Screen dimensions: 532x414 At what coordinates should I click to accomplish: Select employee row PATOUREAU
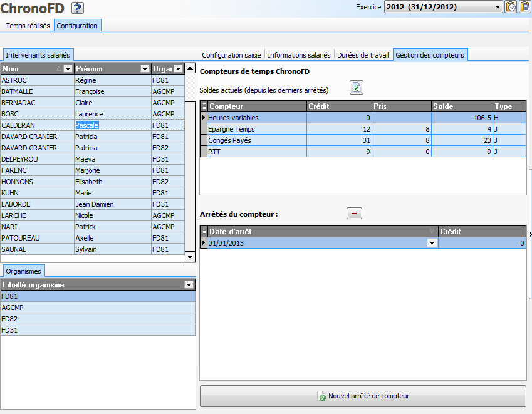(93, 238)
